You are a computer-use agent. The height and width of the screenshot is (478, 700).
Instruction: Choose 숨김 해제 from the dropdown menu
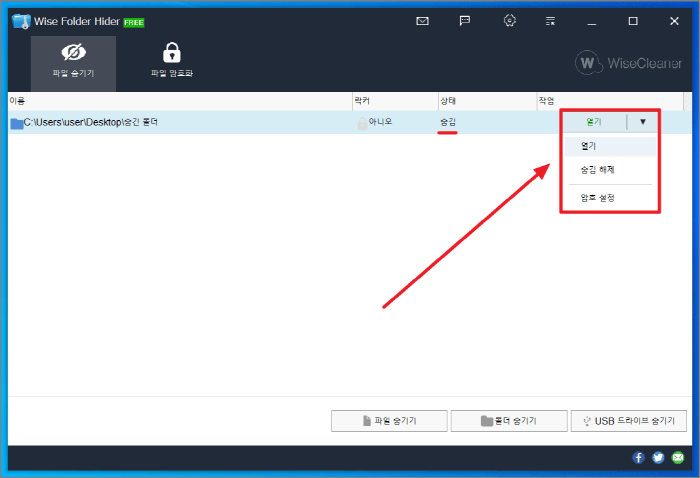[x=610, y=170]
